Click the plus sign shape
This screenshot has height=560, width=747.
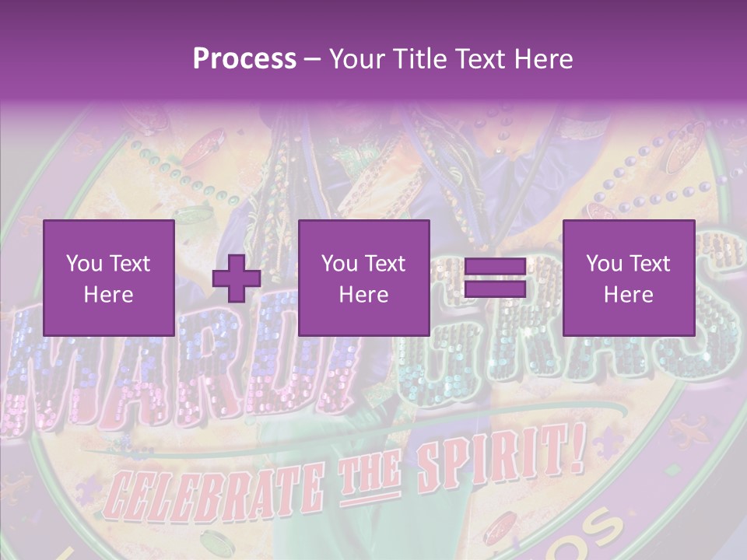point(237,278)
